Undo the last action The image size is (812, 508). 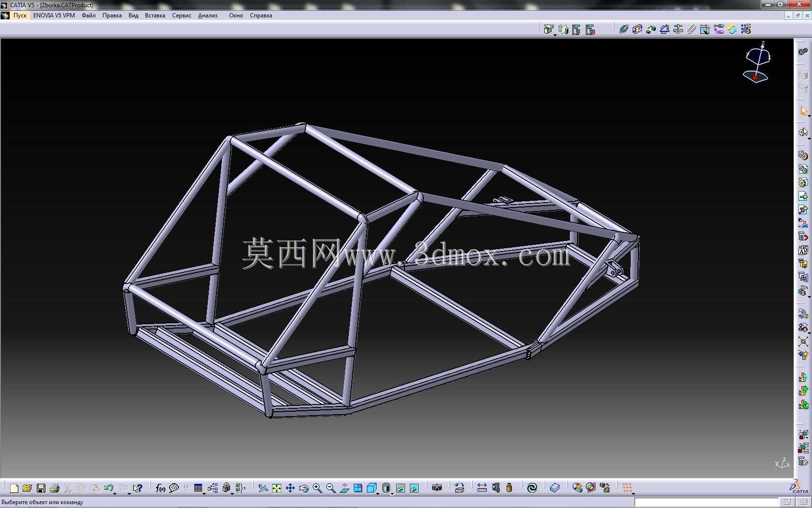click(108, 488)
